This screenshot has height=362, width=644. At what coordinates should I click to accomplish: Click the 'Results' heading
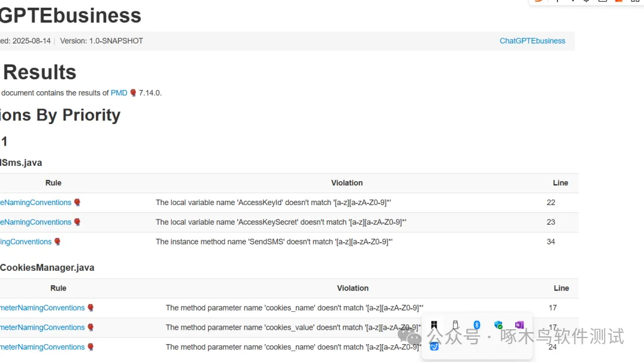click(39, 72)
